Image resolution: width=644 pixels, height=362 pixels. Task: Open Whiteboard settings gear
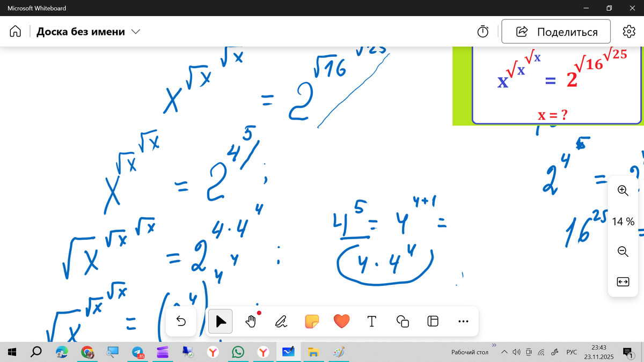point(628,32)
